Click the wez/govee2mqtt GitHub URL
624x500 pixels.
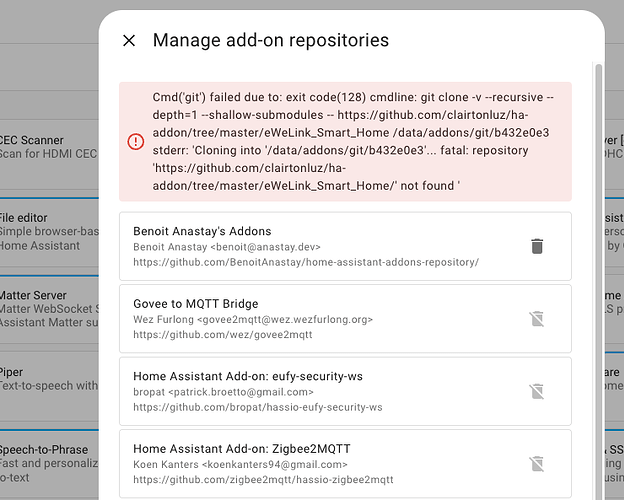click(223, 335)
